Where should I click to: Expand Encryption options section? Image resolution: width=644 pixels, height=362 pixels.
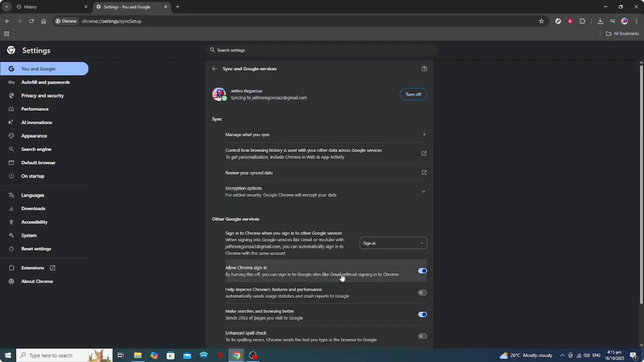(x=423, y=191)
